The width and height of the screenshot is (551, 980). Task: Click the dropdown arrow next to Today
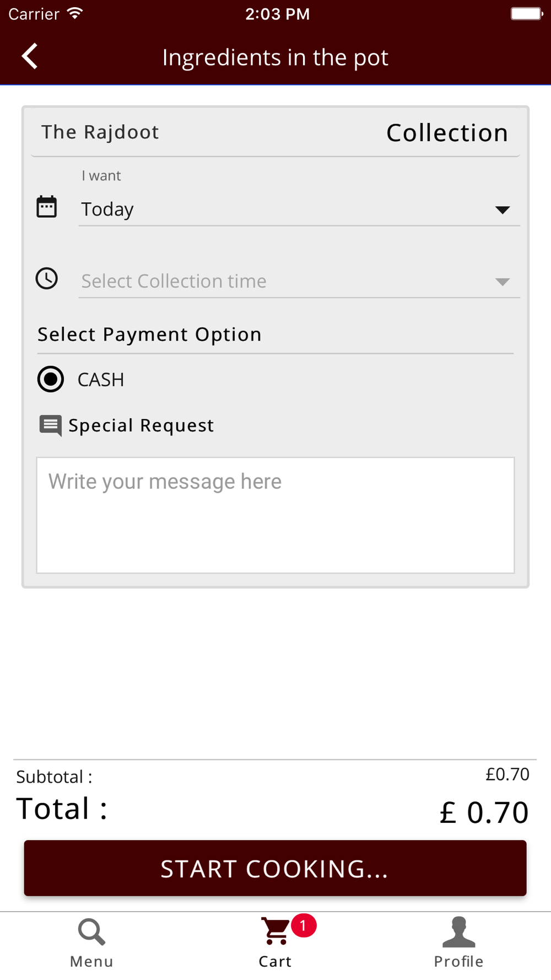pyautogui.click(x=502, y=210)
